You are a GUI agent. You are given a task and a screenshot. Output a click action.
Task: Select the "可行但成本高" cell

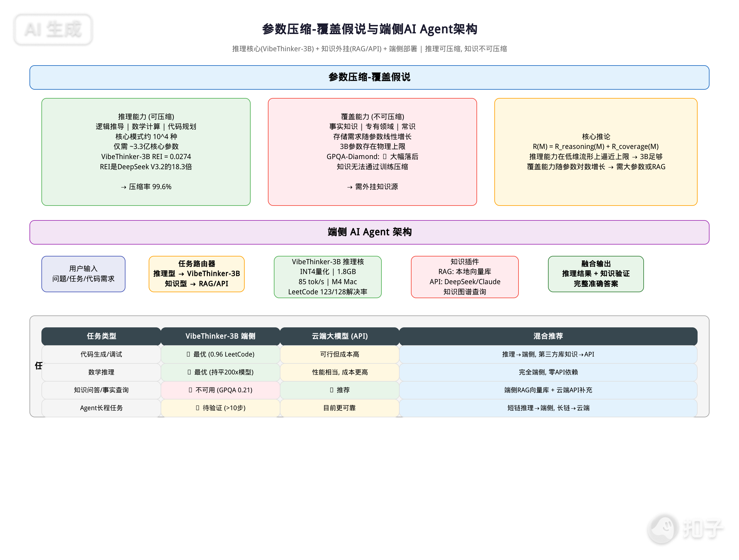tap(340, 354)
